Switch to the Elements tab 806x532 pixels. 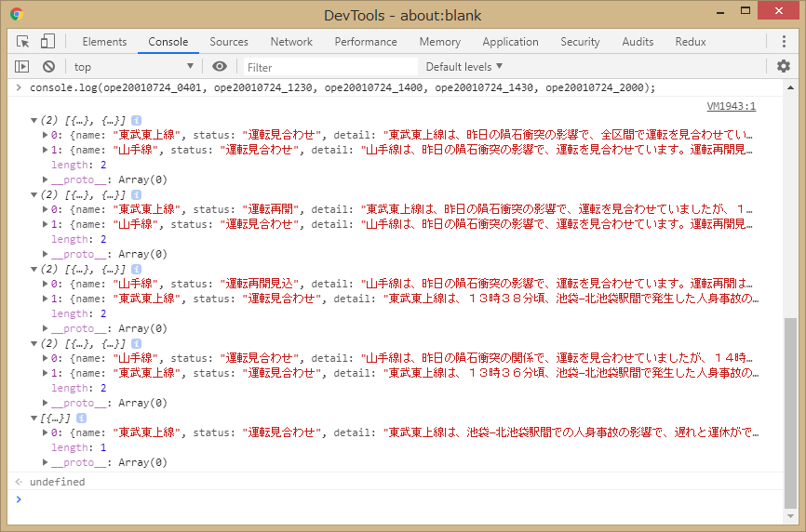[104, 42]
